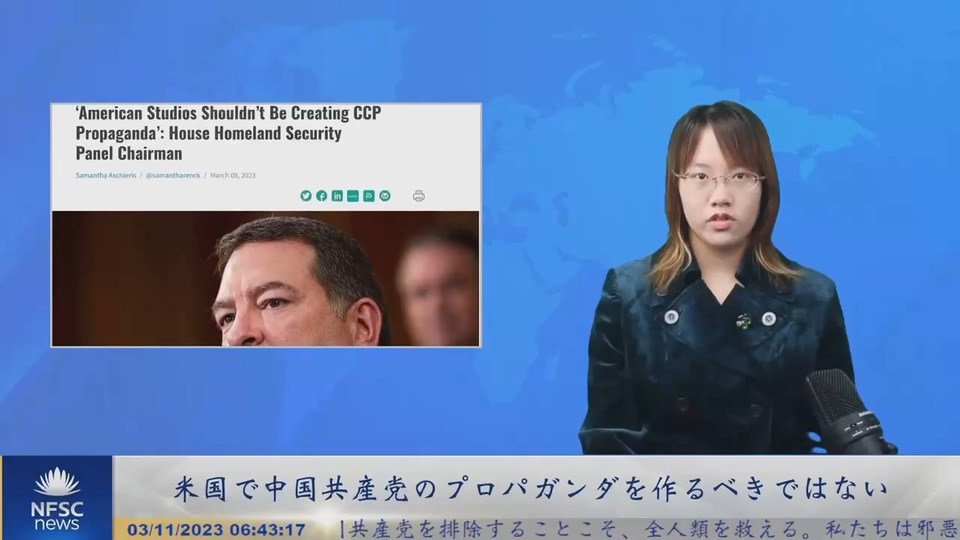Click the scrolling ticker text 共産党を排除することこそ

click(484, 530)
